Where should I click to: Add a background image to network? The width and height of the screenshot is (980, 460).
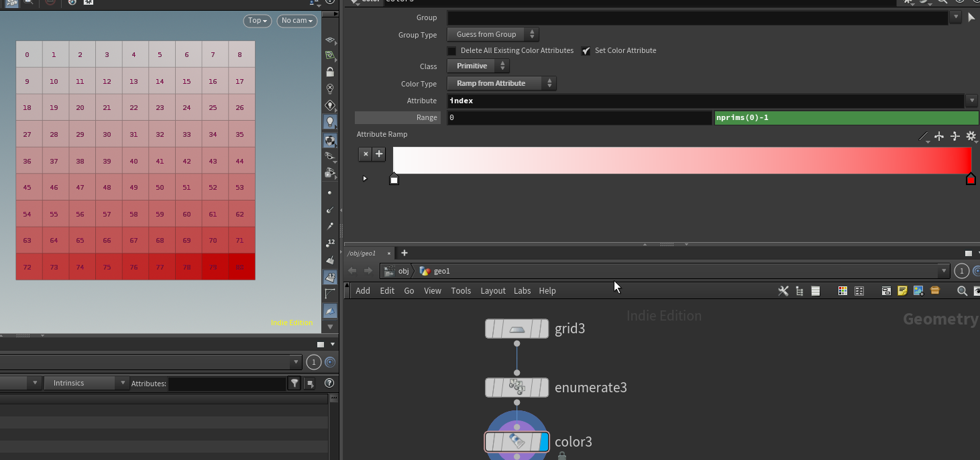pos(918,291)
